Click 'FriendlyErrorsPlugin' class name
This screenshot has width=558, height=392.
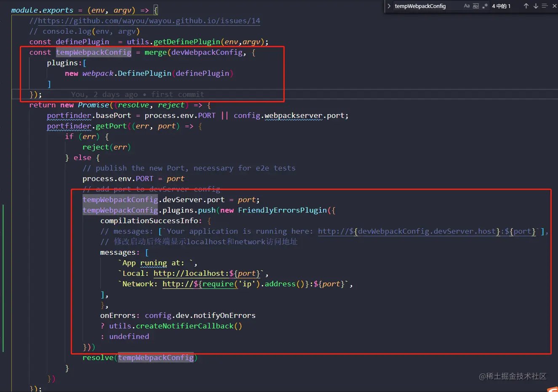(x=283, y=210)
